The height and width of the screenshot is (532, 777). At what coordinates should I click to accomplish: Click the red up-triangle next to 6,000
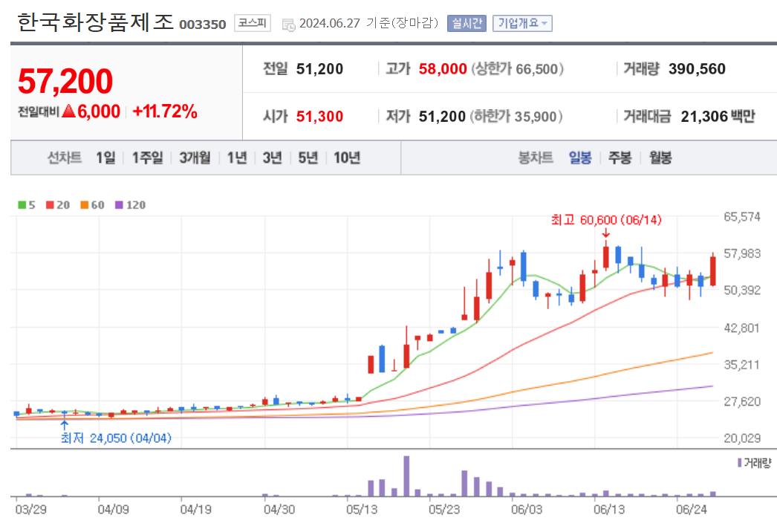pyautogui.click(x=69, y=111)
